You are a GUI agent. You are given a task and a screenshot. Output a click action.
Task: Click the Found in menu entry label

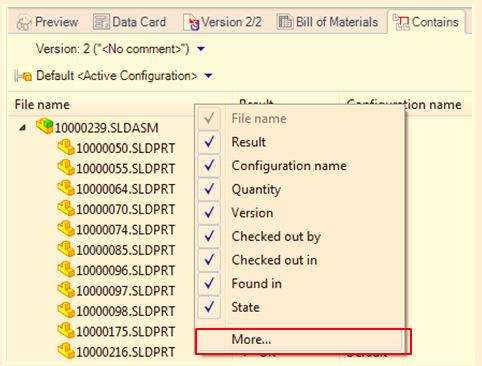point(257,284)
